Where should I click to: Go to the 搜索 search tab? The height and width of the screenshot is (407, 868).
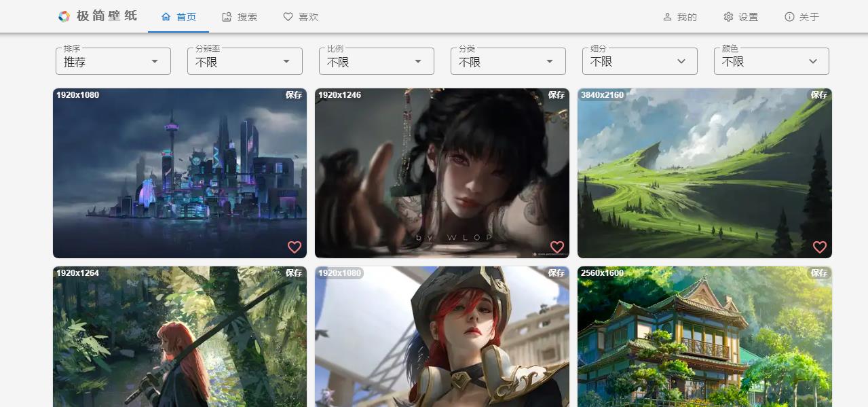240,17
